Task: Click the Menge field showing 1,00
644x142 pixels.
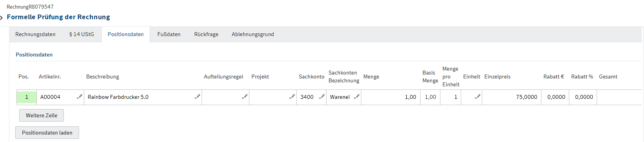Action: coord(390,97)
